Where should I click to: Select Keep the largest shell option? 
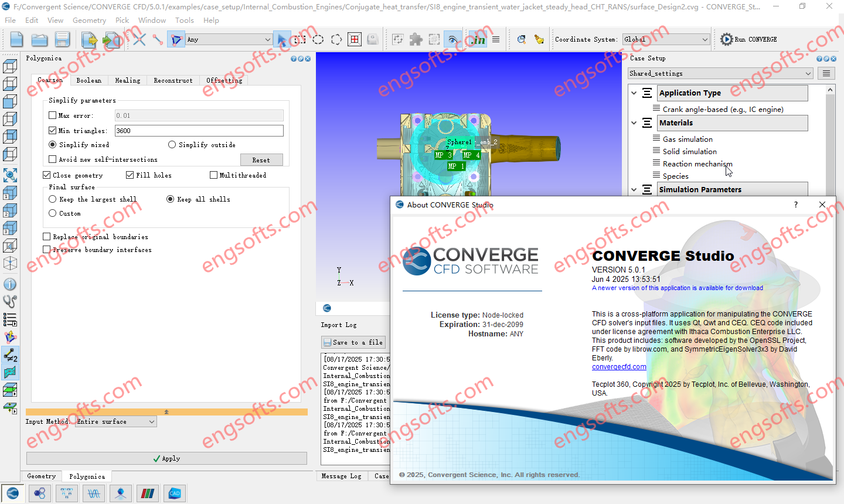click(x=53, y=199)
